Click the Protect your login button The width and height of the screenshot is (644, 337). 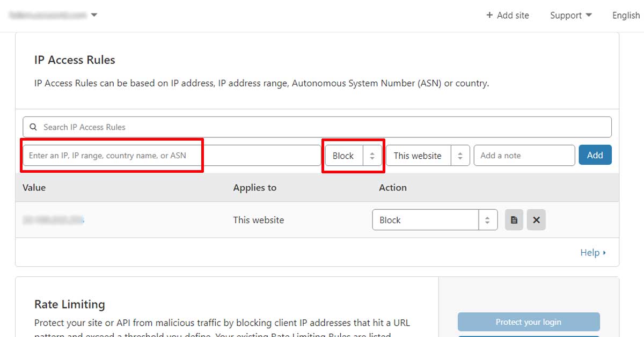pyautogui.click(x=528, y=322)
